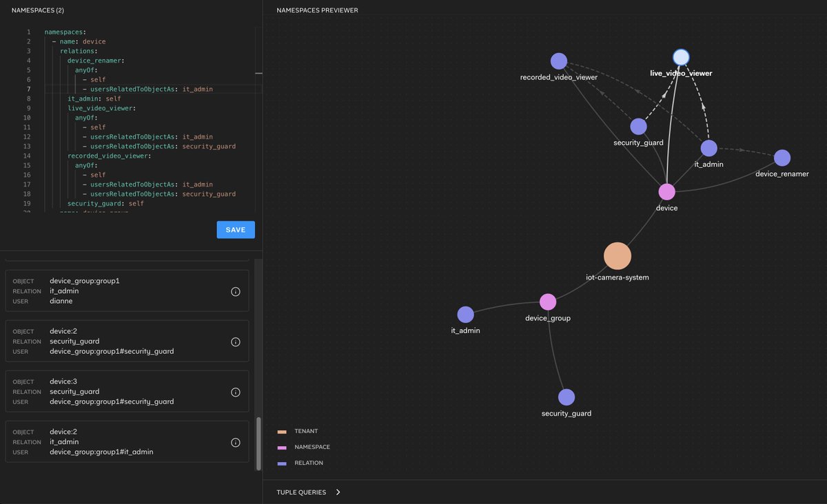Expand the Tuple Queries panel chevron
827x504 pixels.
[x=338, y=492]
